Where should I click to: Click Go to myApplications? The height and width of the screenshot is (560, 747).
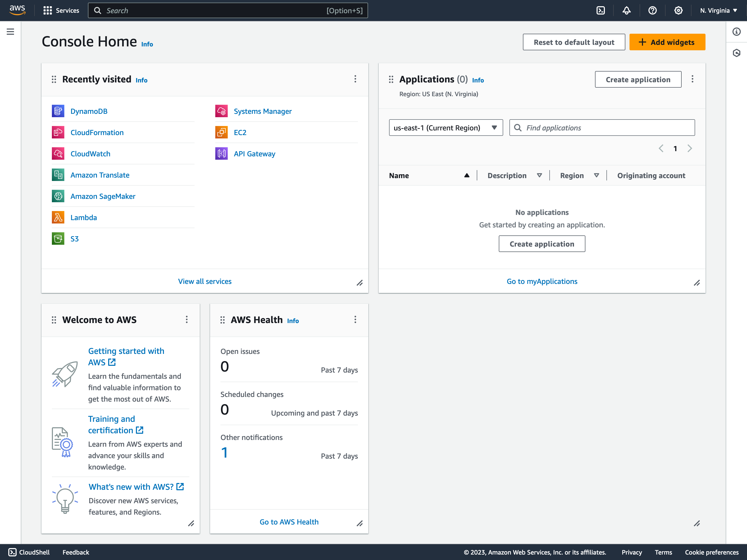542,281
